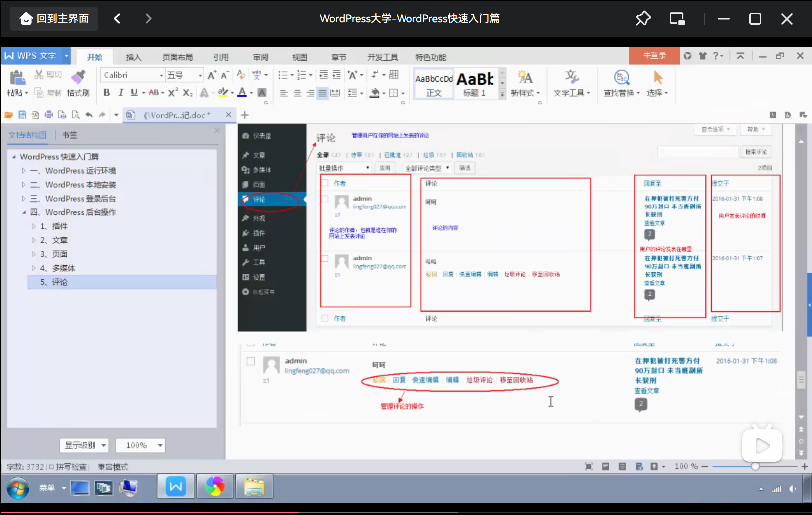Click the numbered list icon
Viewport: 812px width, 515px height.
(302, 75)
